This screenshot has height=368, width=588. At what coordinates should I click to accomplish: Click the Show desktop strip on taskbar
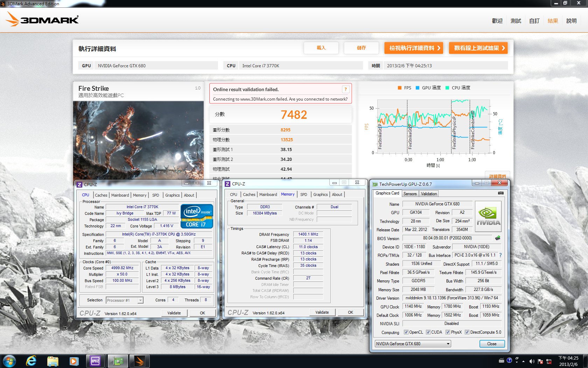click(585, 361)
